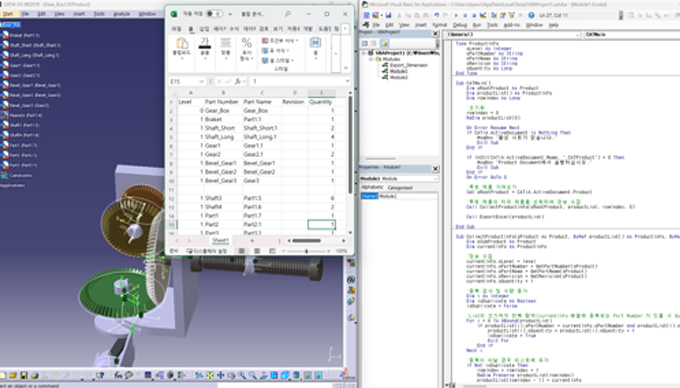Toggle folders view in VBA Project panel

click(384, 43)
